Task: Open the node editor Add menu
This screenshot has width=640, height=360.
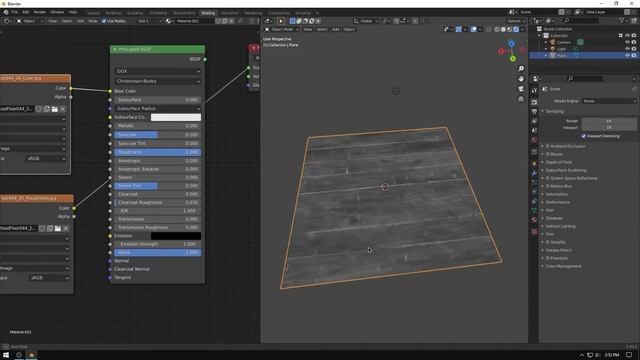Action: (x=80, y=21)
